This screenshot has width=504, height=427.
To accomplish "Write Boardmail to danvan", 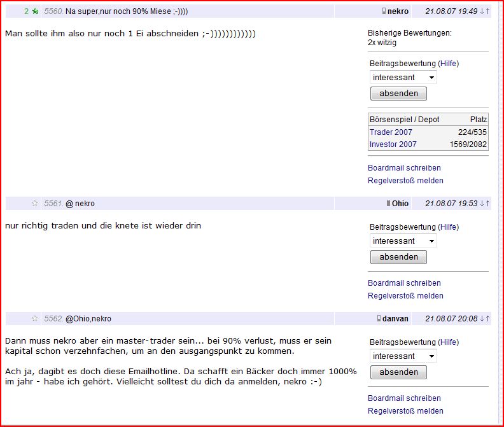I will tap(404, 398).
